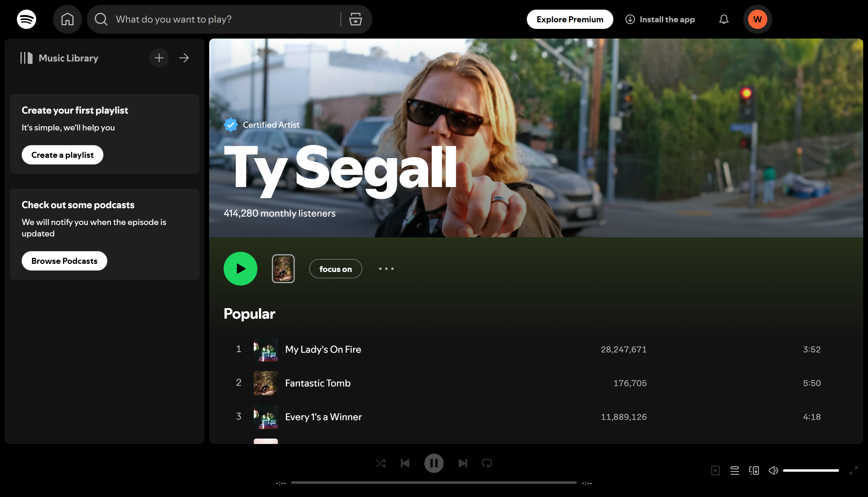Screen dimensions: 868x497
Task: Click duration 4:18 of Every 1's a Winner
Action: [x=812, y=417]
